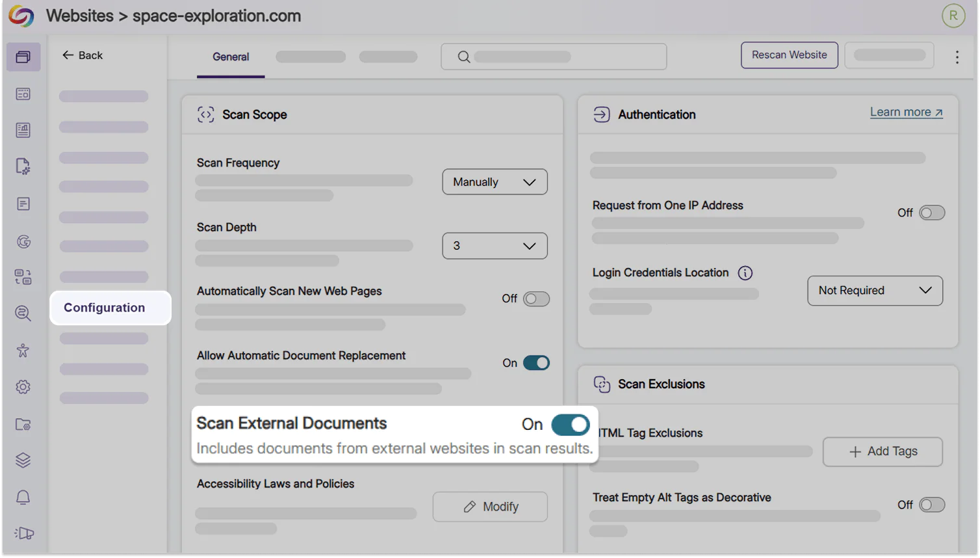Open the settings gear icon in sidebar
Viewport: 980px width, 558px height.
tap(23, 388)
